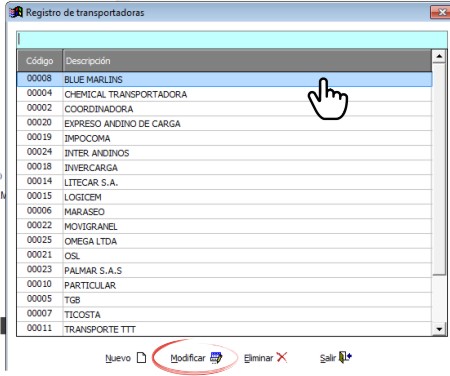Click the Nuevo button label
Viewport: 450px width, 376px height.
point(118,358)
